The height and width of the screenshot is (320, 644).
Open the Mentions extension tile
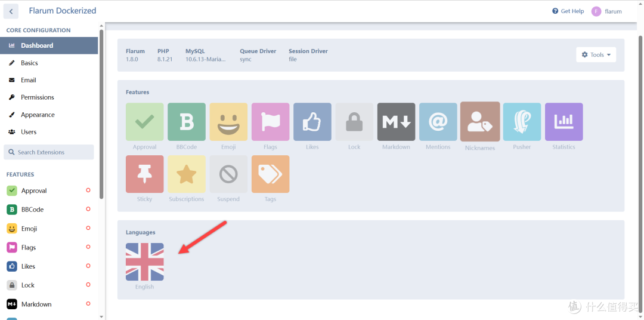tap(438, 122)
